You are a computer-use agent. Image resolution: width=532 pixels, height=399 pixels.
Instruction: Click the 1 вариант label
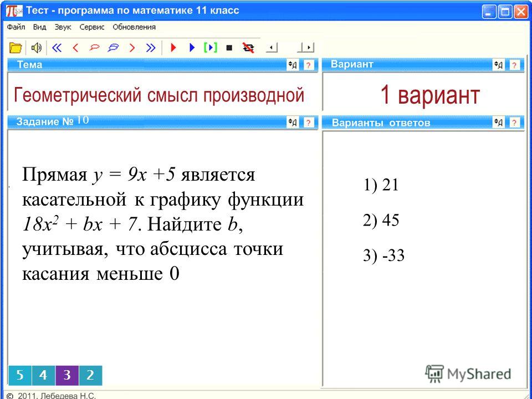[429, 95]
